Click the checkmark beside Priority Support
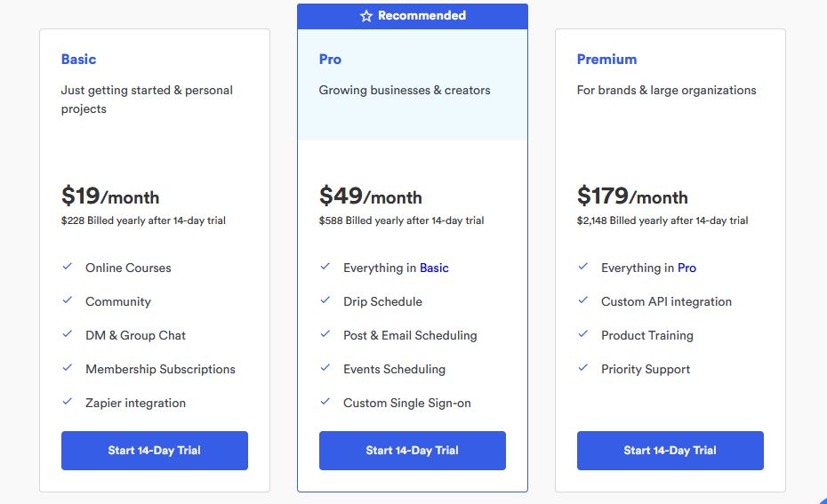Screen dimensions: 827x504 [583, 368]
